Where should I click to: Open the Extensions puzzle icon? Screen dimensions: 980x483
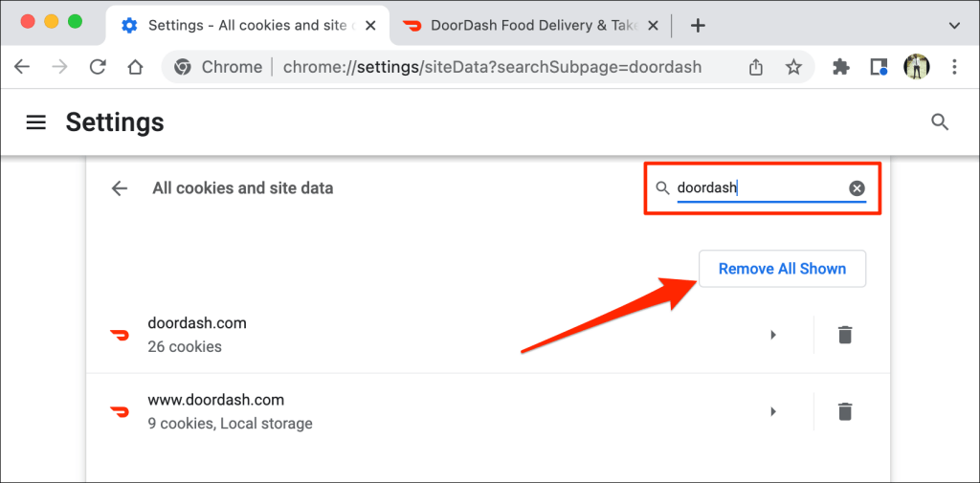(x=841, y=67)
